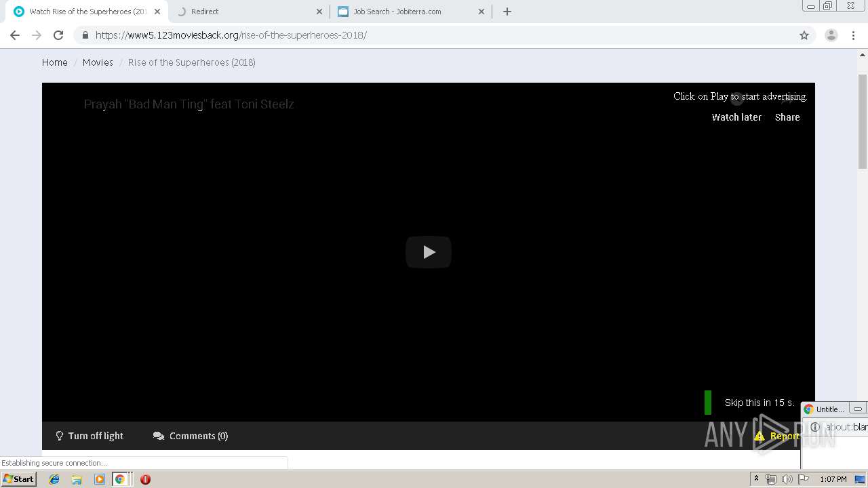Click the 1:07 PM system clock
868x488 pixels.
(833, 479)
